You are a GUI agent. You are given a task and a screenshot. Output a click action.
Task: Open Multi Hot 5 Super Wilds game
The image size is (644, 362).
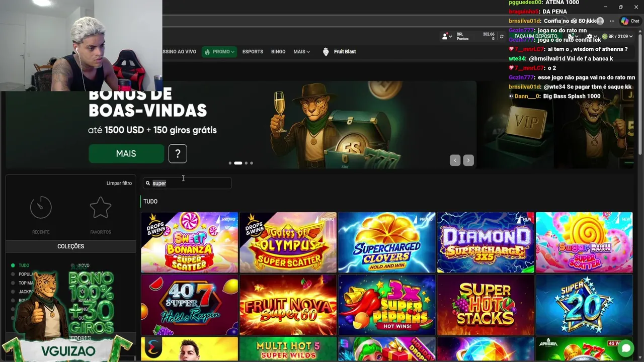pyautogui.click(x=288, y=349)
